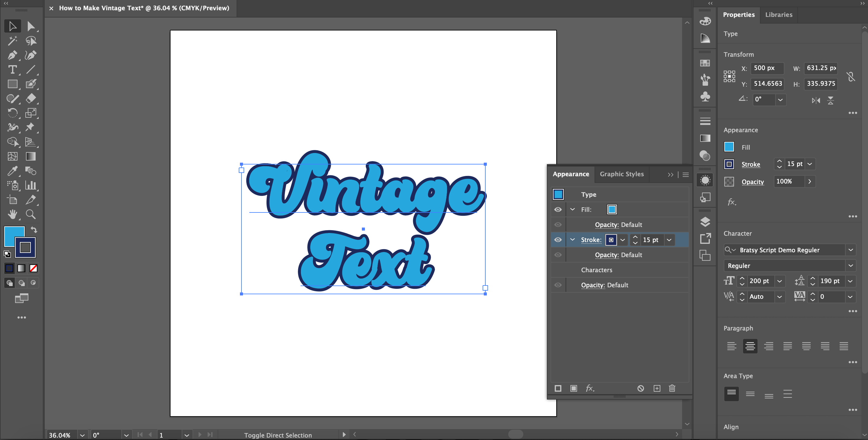Toggle Stroke Opacity row visibility eye
868x440 pixels.
click(558, 255)
